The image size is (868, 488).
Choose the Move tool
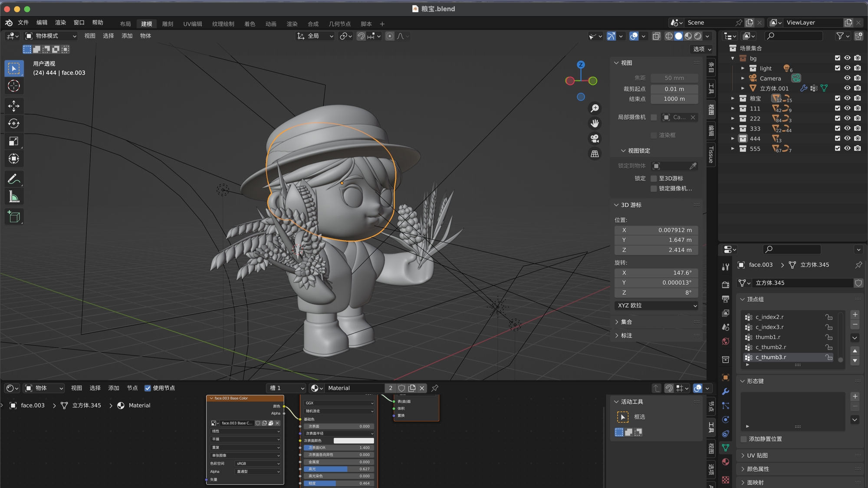click(x=14, y=106)
